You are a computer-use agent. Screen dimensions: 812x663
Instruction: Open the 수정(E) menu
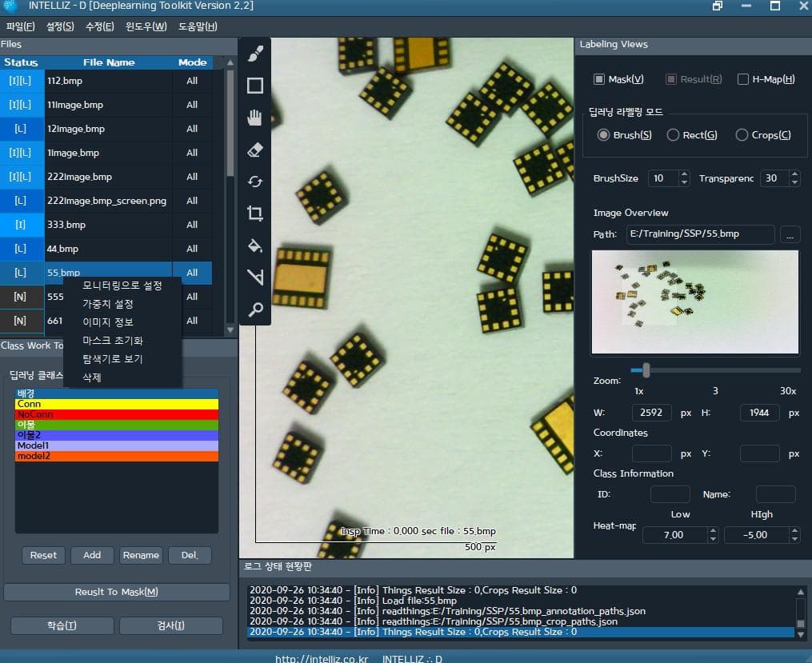(x=99, y=26)
